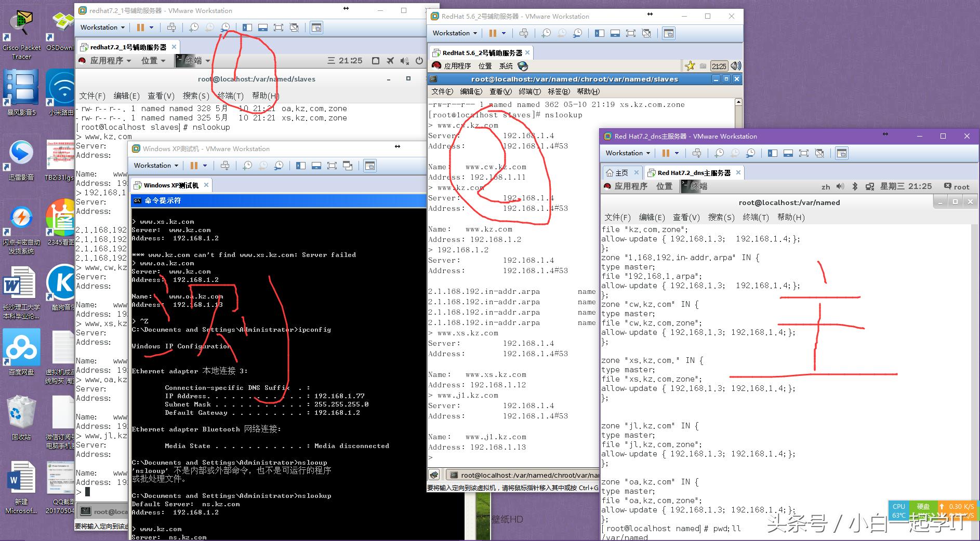Expand the pause button's dropdown arrow
This screenshot has width=980, height=541.
[x=151, y=27]
